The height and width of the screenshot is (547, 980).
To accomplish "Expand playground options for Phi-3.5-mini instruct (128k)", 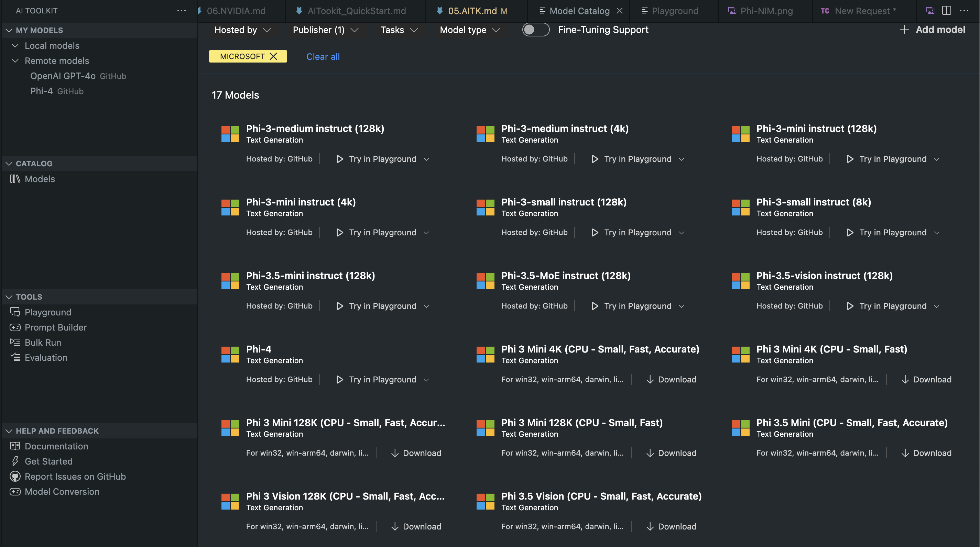I will (x=426, y=306).
